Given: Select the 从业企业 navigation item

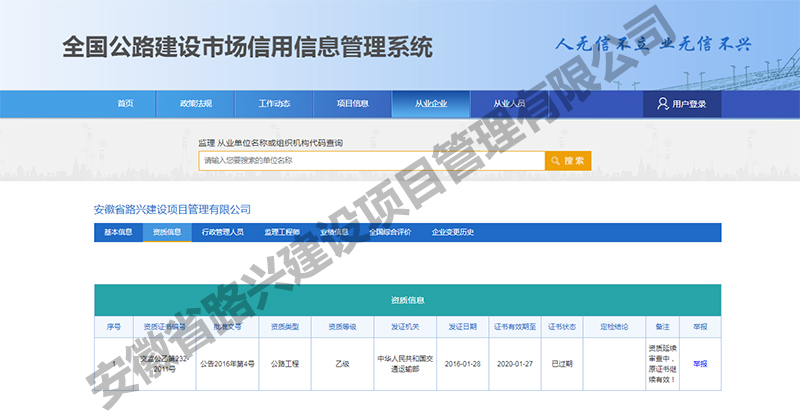Looking at the screenshot, I should (x=431, y=104).
